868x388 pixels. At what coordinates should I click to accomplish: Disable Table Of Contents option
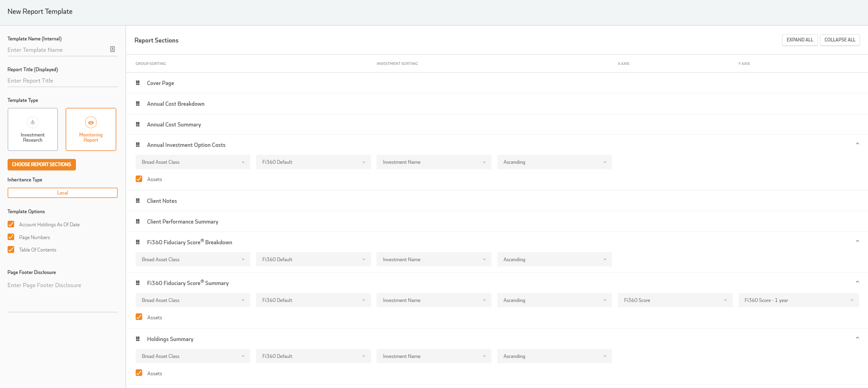11,249
